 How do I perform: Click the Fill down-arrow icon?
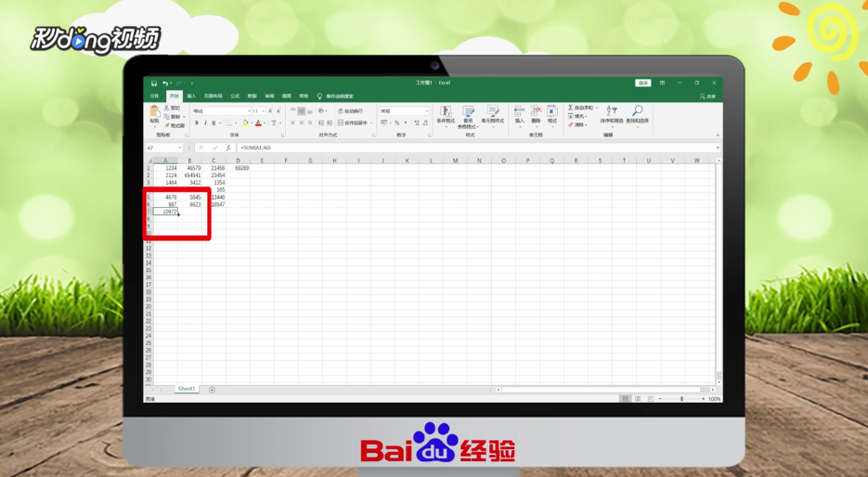[571, 116]
